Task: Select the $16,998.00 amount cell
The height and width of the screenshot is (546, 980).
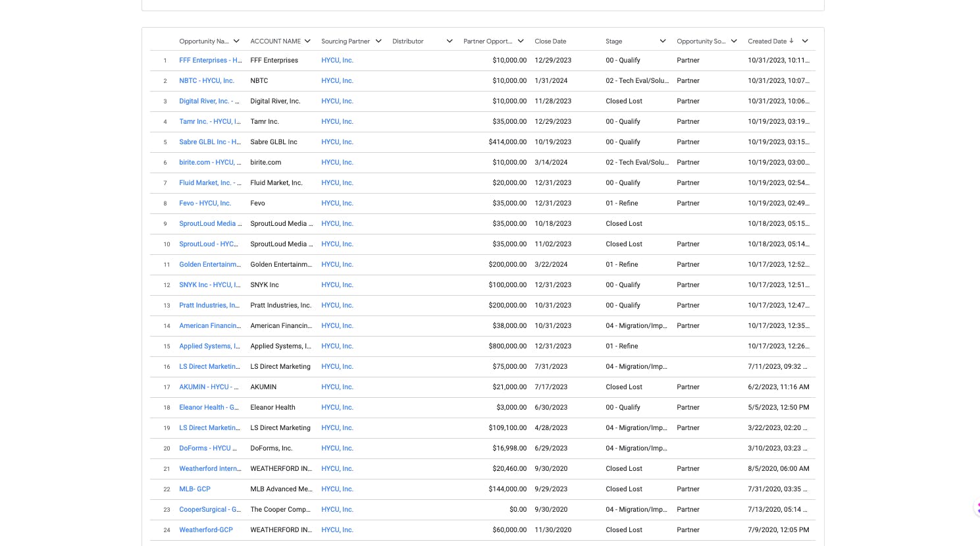Action: coord(509,448)
